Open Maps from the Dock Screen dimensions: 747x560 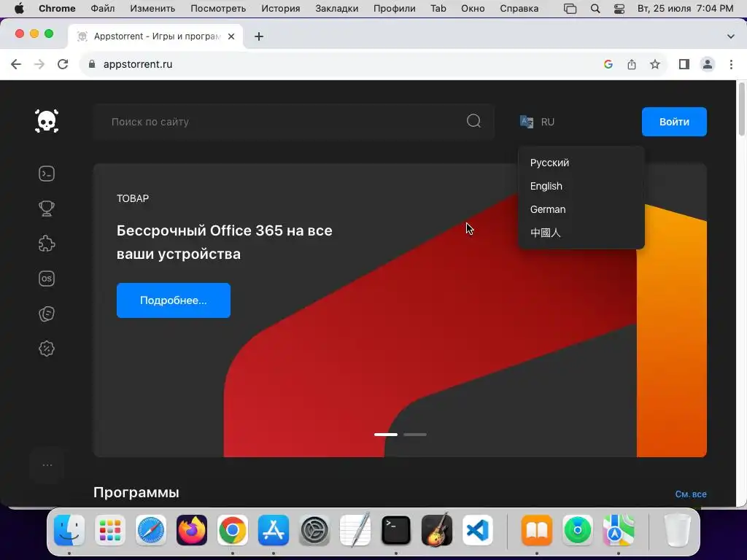tap(619, 530)
